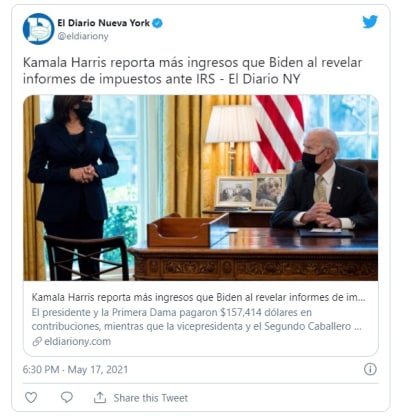Viewport: 400px width, 416px height.
Task: Visit the eldiariony.com domain link
Action: click(x=77, y=341)
